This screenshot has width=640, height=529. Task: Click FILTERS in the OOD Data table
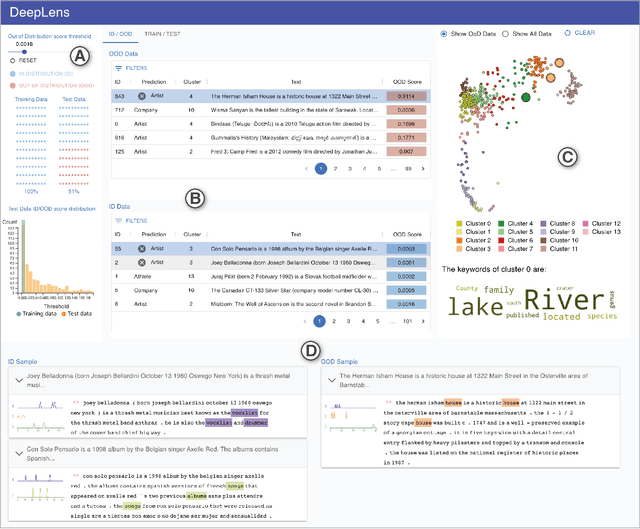tap(131, 68)
